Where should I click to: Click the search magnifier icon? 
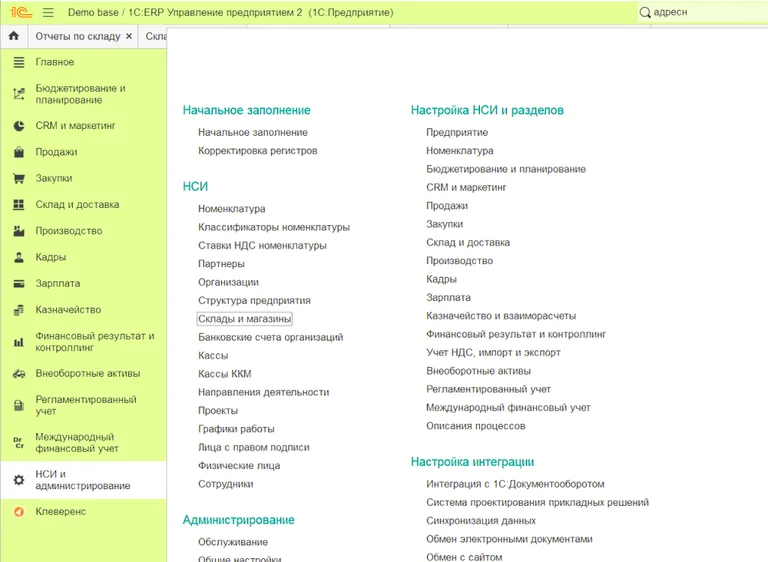[645, 12]
